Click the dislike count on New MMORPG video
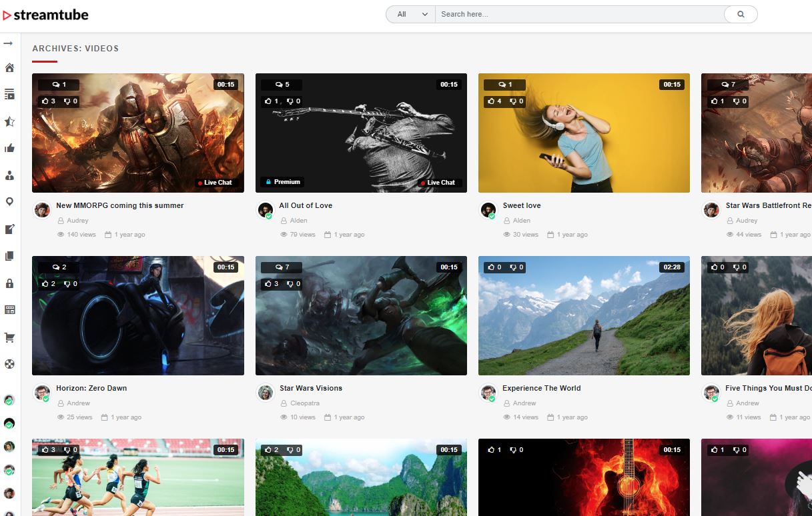This screenshot has width=812, height=516. [x=70, y=101]
